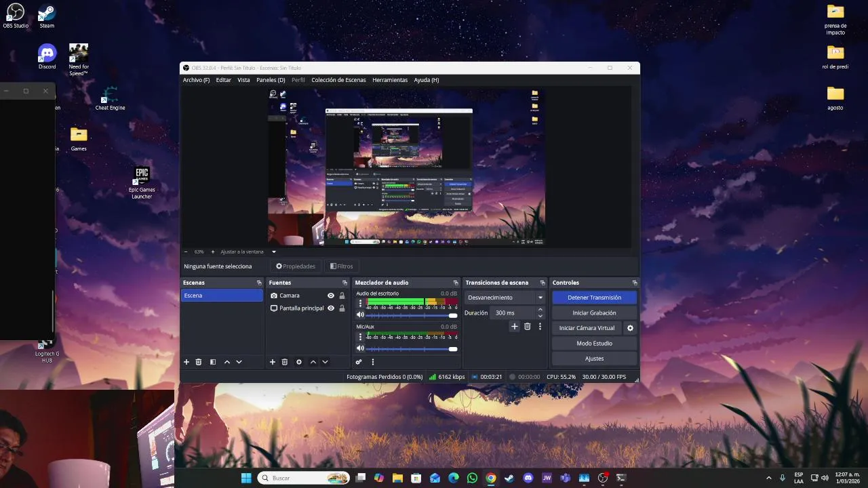Select Escena in scenes list
868x488 pixels.
222,296
